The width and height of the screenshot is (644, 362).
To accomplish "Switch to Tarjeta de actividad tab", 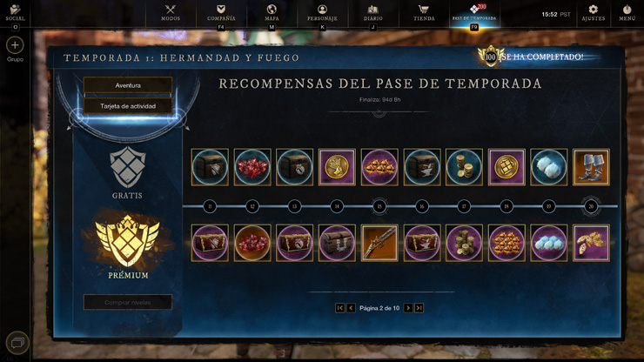I will click(128, 106).
